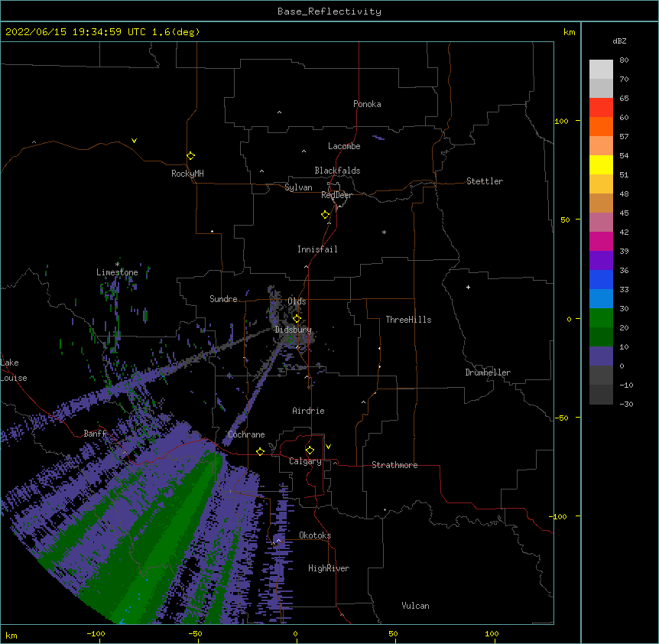
Task: Click the Airdrie city label
Action: 309,411
